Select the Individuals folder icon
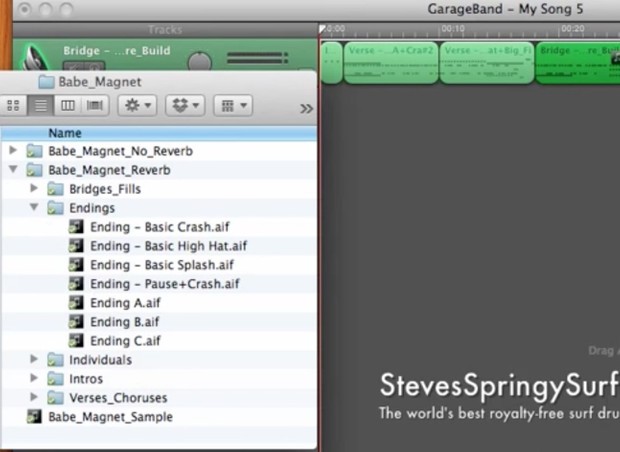The width and height of the screenshot is (620, 452). 55,360
